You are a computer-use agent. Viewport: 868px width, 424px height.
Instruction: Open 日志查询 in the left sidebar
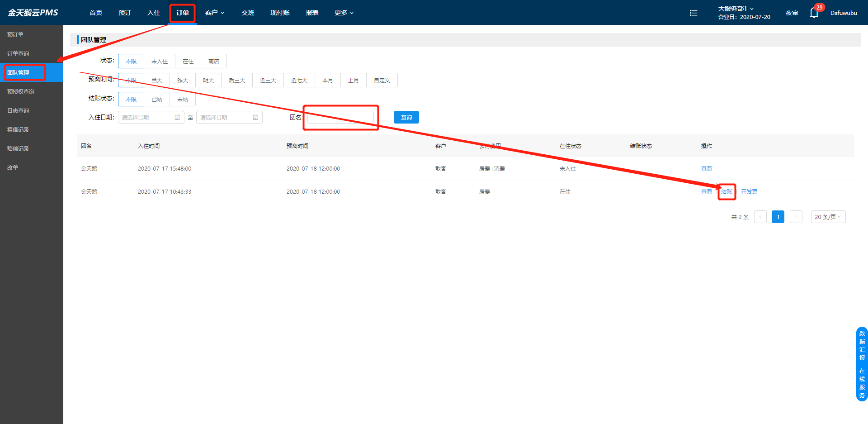click(32, 110)
